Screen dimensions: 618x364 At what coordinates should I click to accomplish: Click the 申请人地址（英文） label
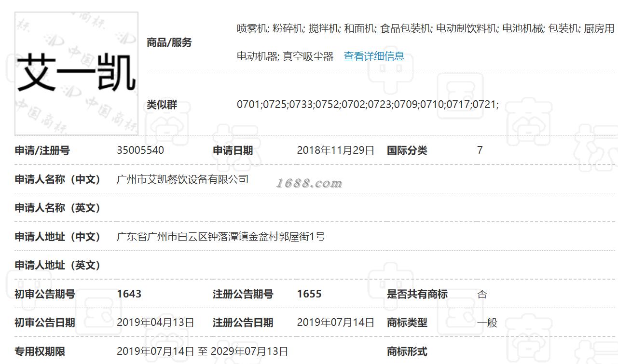[57, 265]
